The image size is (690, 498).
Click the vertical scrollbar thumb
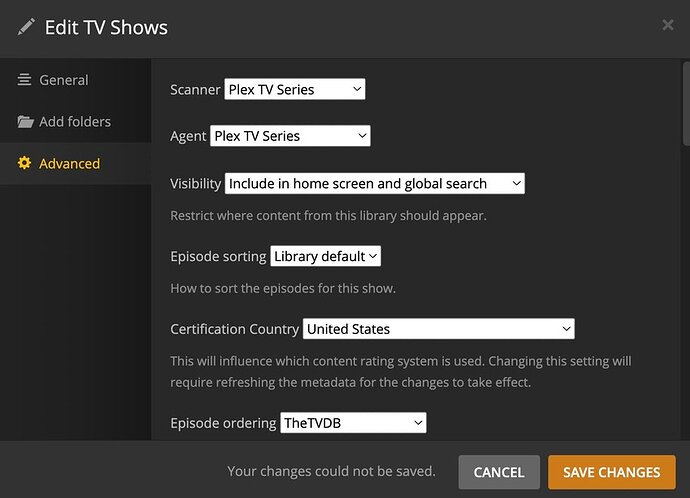click(686, 104)
